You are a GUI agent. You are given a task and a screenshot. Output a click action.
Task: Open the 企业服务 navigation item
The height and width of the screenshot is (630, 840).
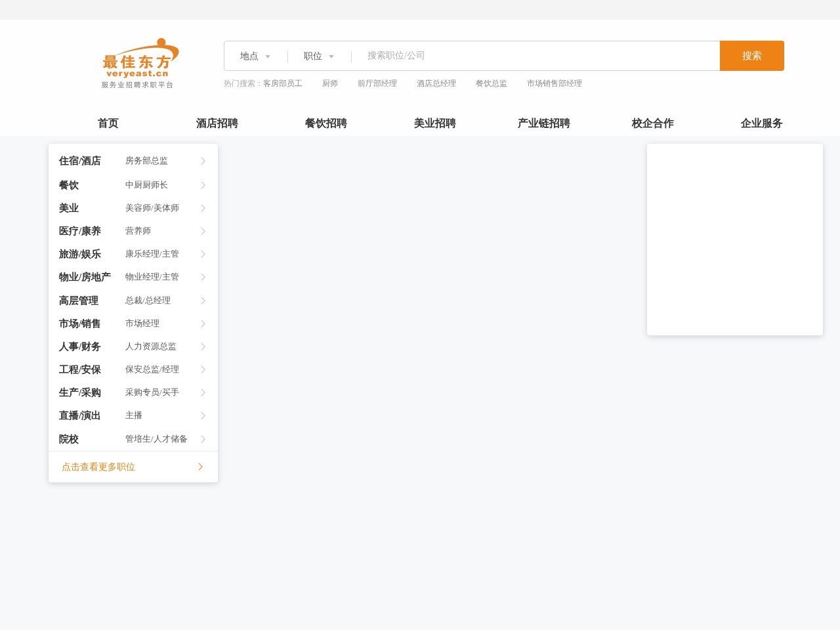tap(761, 123)
